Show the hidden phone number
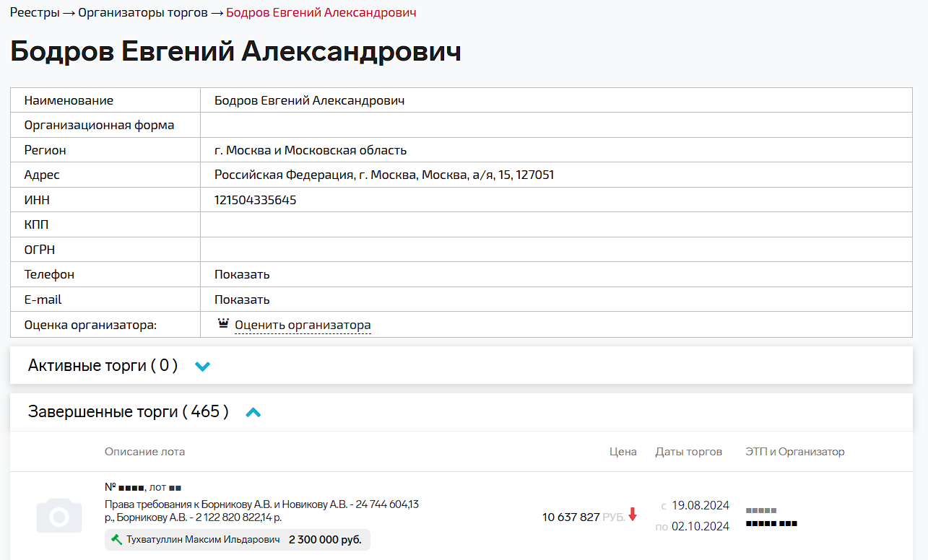 (242, 274)
